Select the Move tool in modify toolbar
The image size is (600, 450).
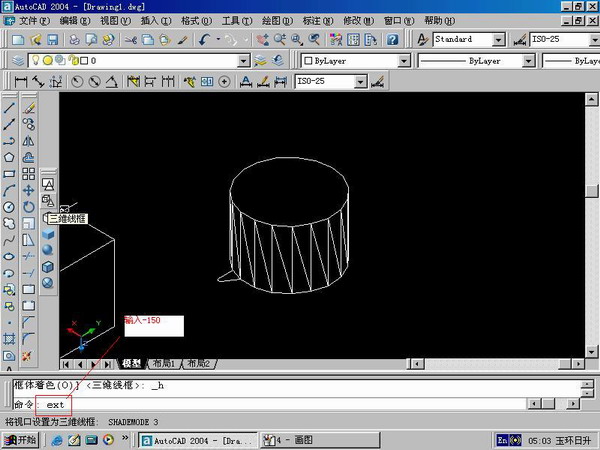pos(29,189)
